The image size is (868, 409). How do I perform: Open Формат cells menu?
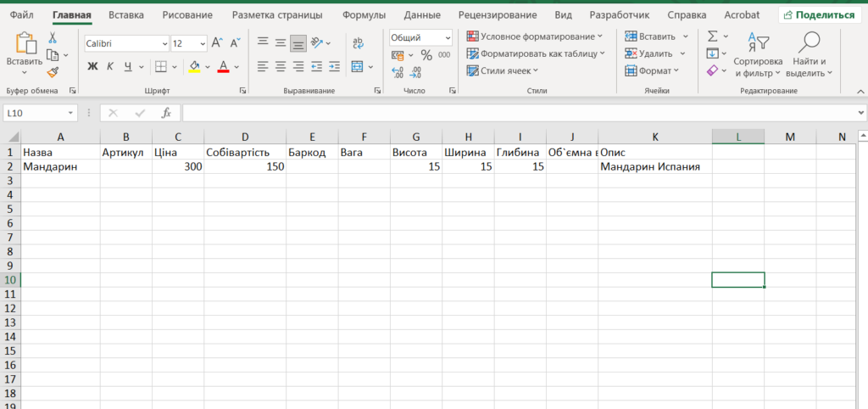pos(652,70)
